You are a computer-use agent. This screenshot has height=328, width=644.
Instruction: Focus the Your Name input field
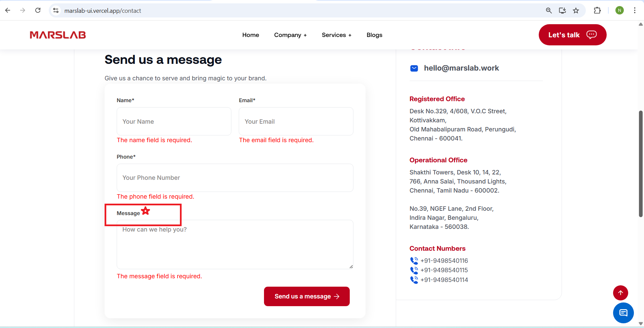pos(174,121)
